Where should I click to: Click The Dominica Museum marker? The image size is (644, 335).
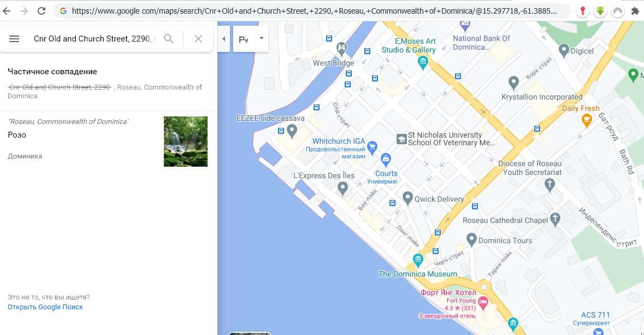tap(418, 259)
